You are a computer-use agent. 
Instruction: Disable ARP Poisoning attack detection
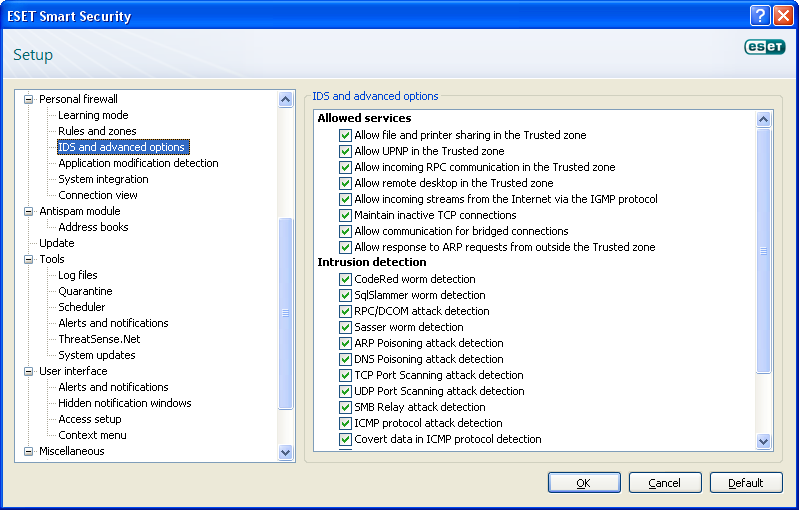(345, 343)
